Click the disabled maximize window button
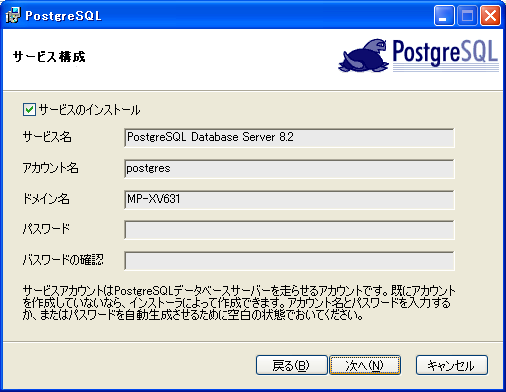Screen dimensions: 506x392 coord(467,16)
